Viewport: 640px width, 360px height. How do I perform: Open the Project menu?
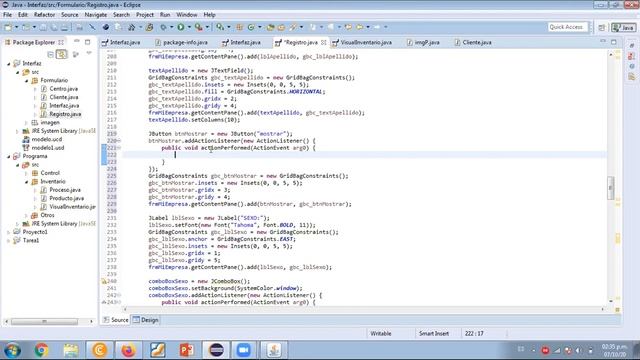click(x=144, y=15)
